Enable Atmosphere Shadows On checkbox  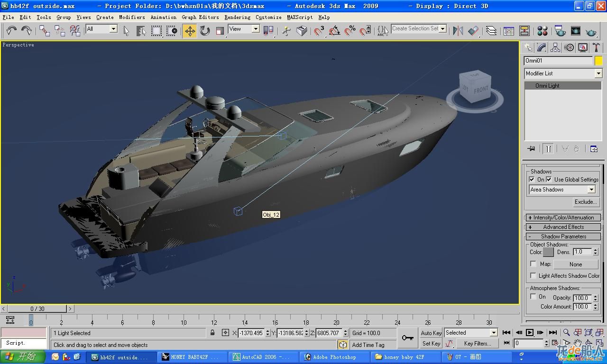(533, 296)
